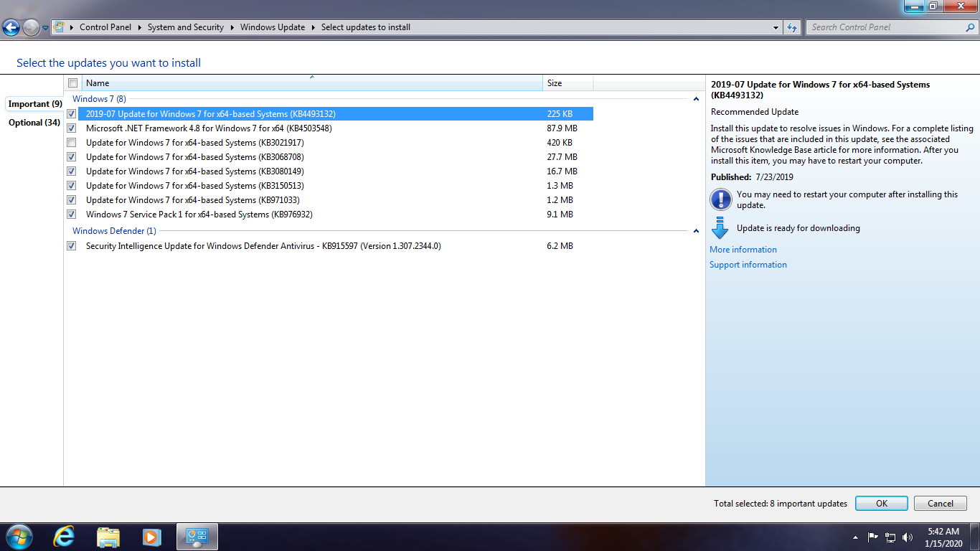
Task: Open Windows Media Player from taskbar
Action: pos(151,537)
